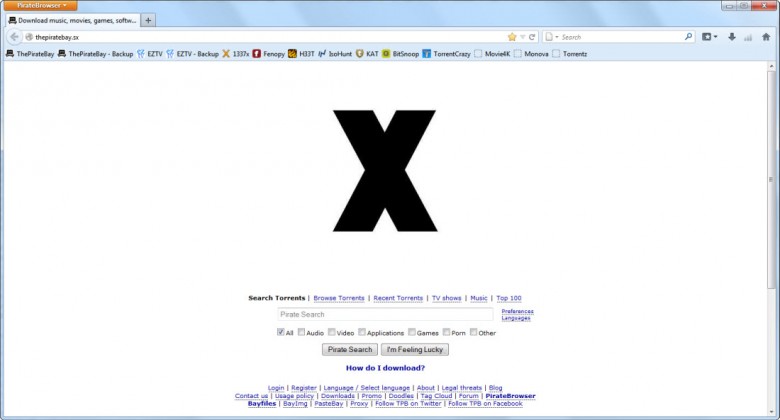Open the BitSnoop bookmark

click(400, 54)
